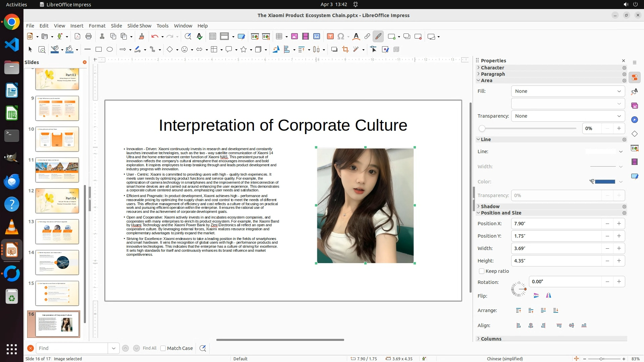The height and width of the screenshot is (362, 644).
Task: Toggle the Display Grid button
Action: (212, 37)
